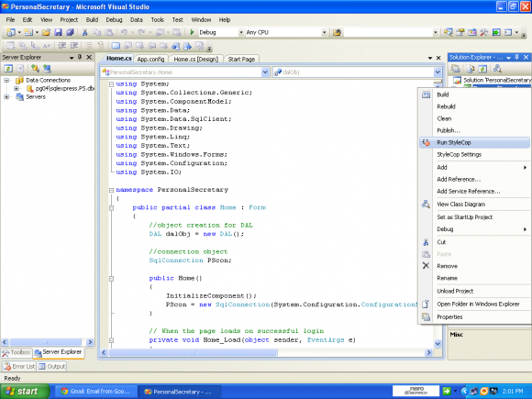This screenshot has height=399, width=532.
Task: Open the Error List tab
Action: (19, 366)
